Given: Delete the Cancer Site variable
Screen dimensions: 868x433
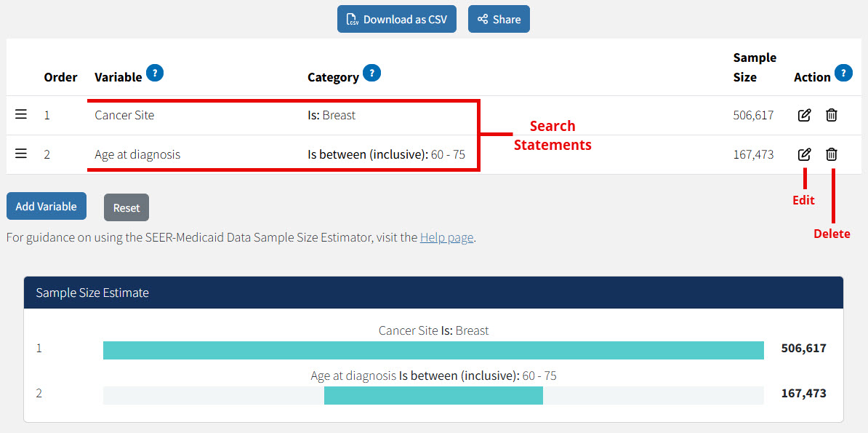Looking at the screenshot, I should (831, 114).
